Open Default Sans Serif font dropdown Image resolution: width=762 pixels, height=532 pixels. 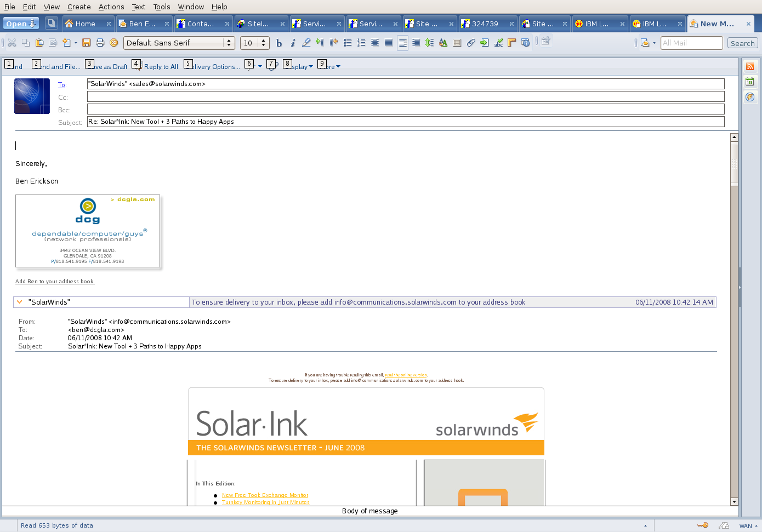179,43
